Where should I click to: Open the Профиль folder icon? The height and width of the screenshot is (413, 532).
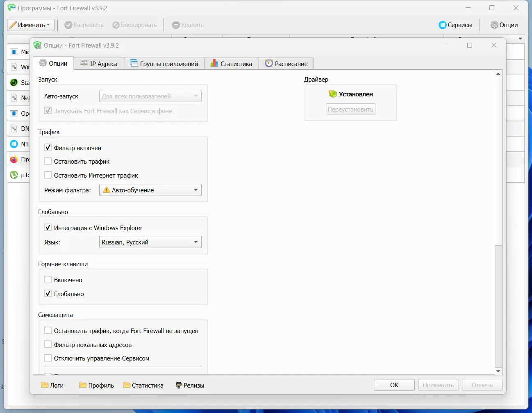(x=83, y=385)
